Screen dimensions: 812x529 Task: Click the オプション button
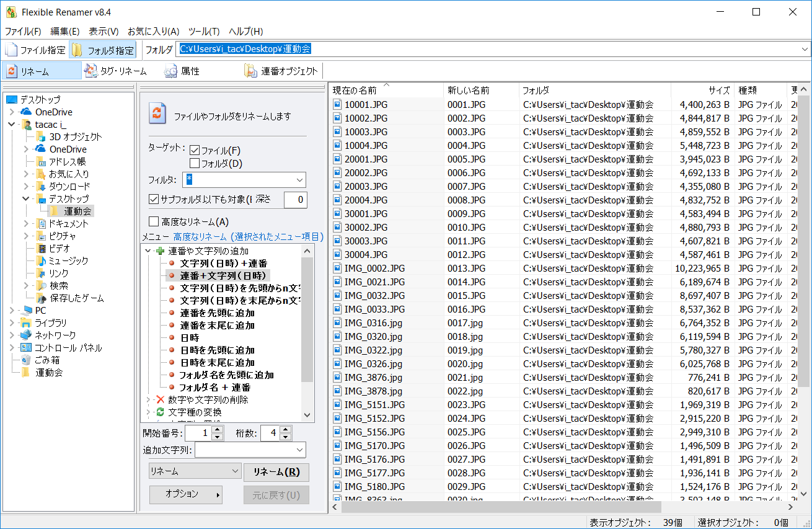[x=185, y=494]
